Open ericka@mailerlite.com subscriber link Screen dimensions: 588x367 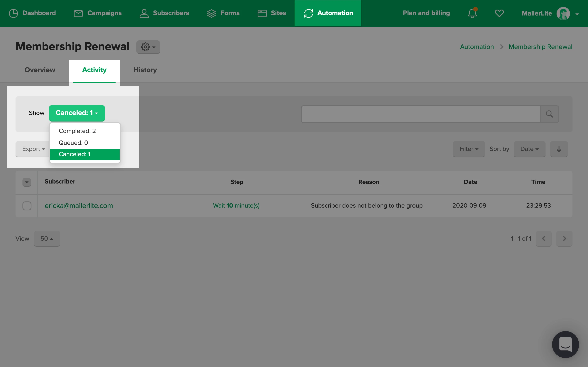(79, 206)
